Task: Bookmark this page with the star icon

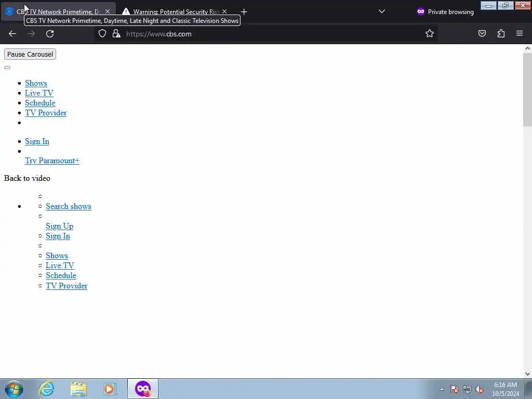Action: coord(430,34)
